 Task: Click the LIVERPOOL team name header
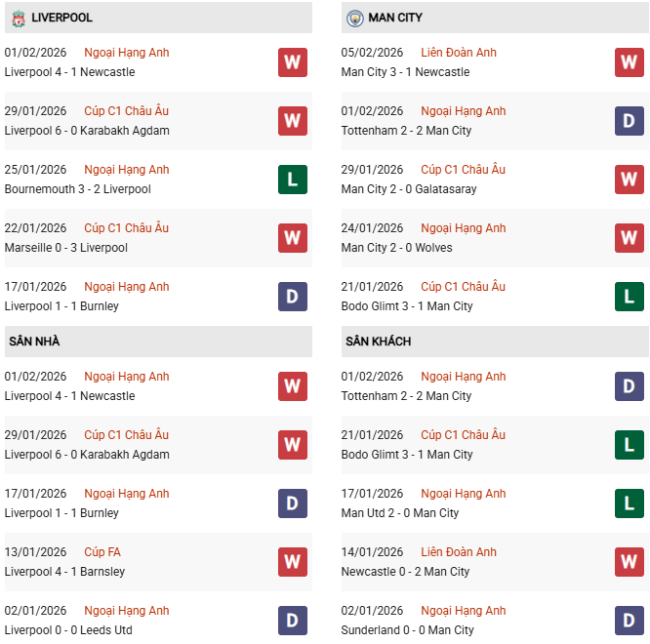(x=61, y=18)
